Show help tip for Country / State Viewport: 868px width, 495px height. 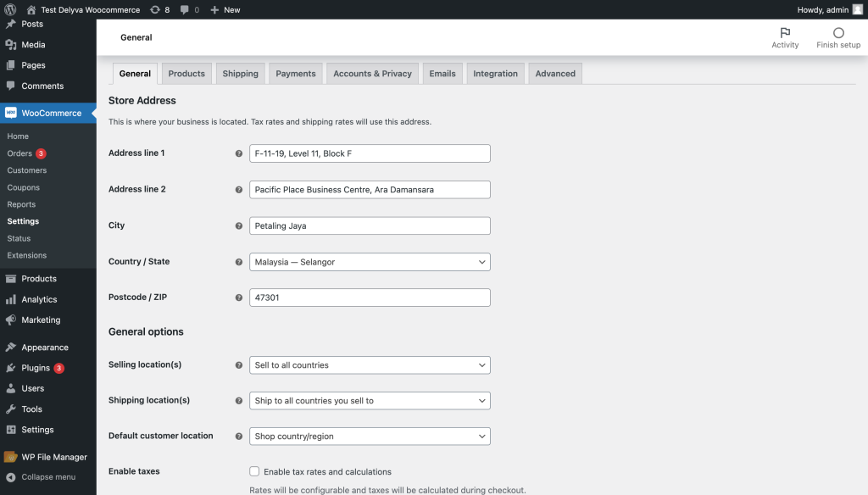[238, 262]
